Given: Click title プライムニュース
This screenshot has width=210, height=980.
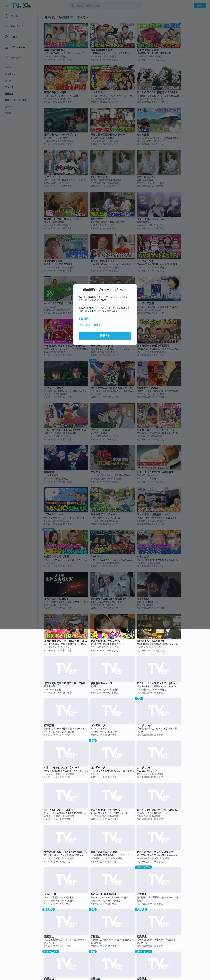Looking at the screenshot, I should pyautogui.click(x=54, y=514).
